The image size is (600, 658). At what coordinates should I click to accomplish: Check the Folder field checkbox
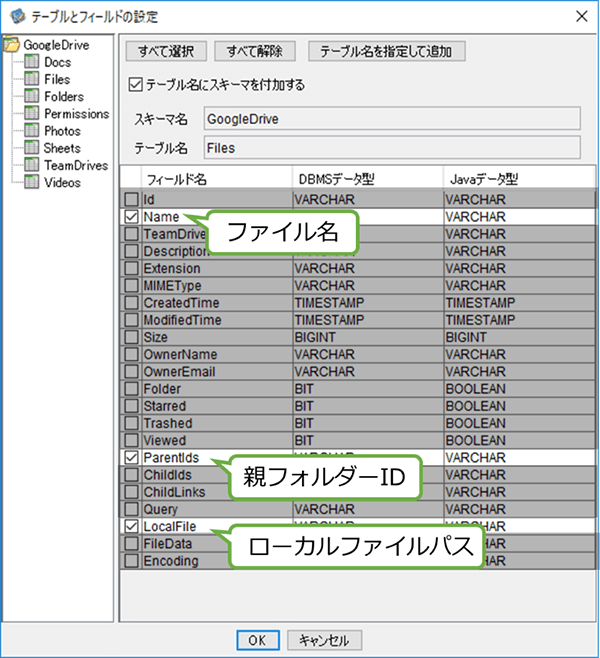pyautogui.click(x=131, y=389)
